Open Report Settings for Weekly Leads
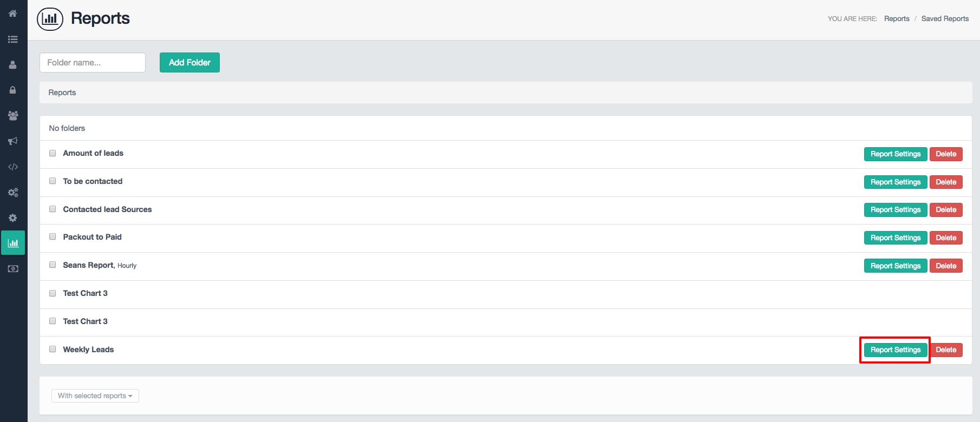This screenshot has width=980, height=422. coord(894,350)
